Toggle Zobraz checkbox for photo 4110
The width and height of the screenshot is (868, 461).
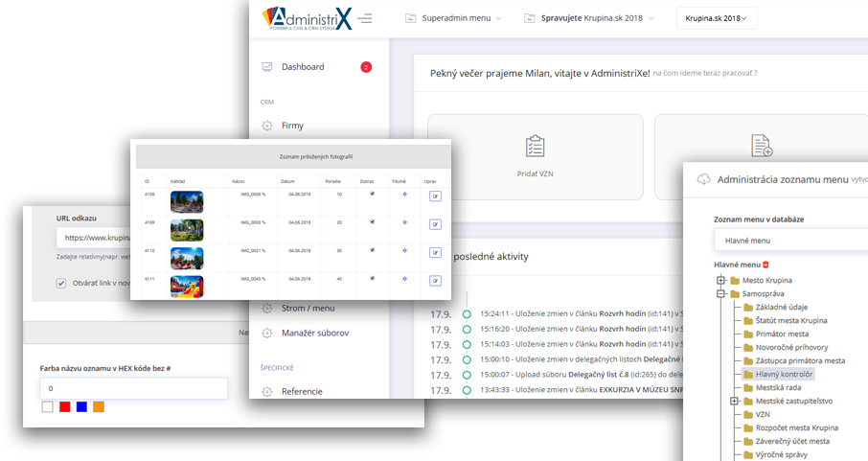pyautogui.click(x=373, y=251)
